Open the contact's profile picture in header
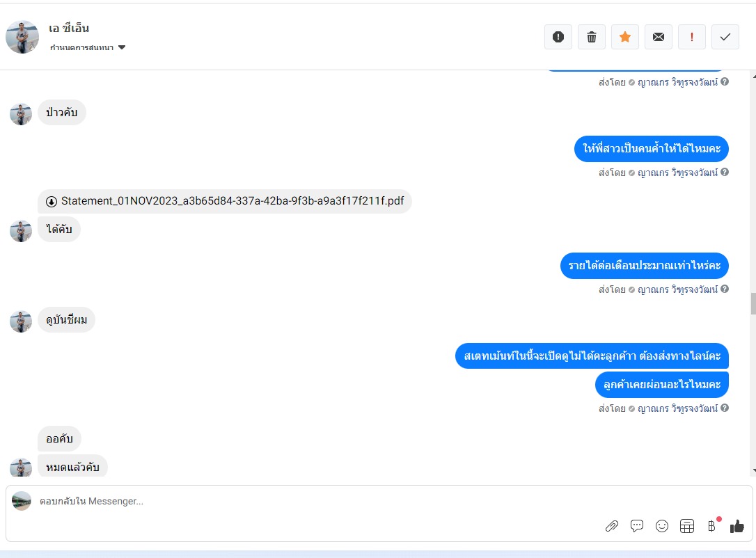The height and width of the screenshot is (558, 756). point(22,37)
